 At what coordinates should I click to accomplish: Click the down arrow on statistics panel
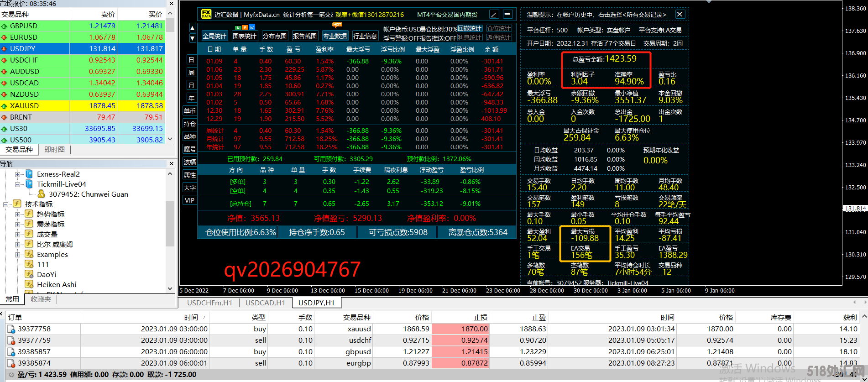pos(192,38)
